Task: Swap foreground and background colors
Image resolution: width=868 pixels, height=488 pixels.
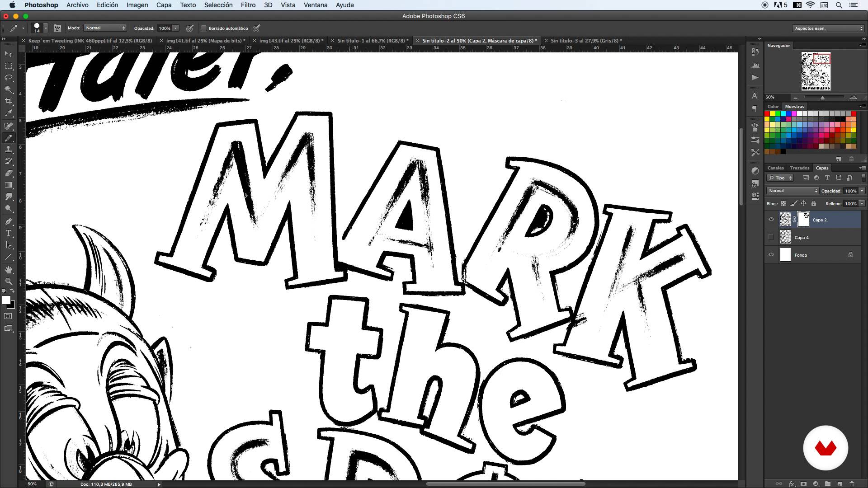Action: 13,291
